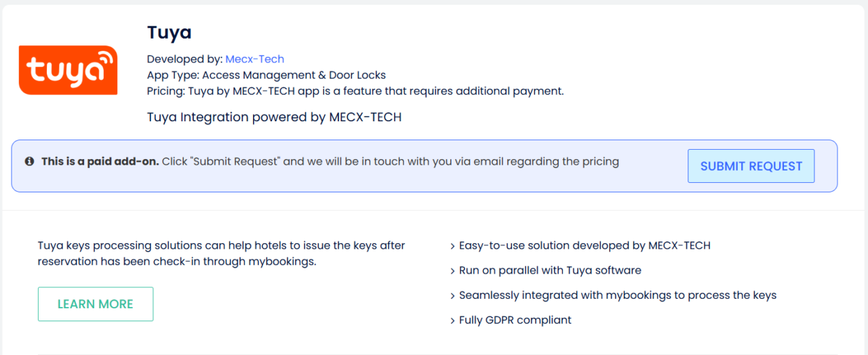Screen dimensions: 868x355
Task: Click the Pricing information line
Action: (355, 91)
